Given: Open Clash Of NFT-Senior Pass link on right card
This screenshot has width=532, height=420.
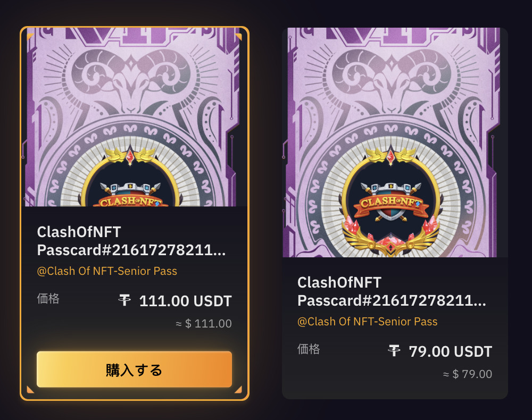Looking at the screenshot, I should (x=368, y=321).
